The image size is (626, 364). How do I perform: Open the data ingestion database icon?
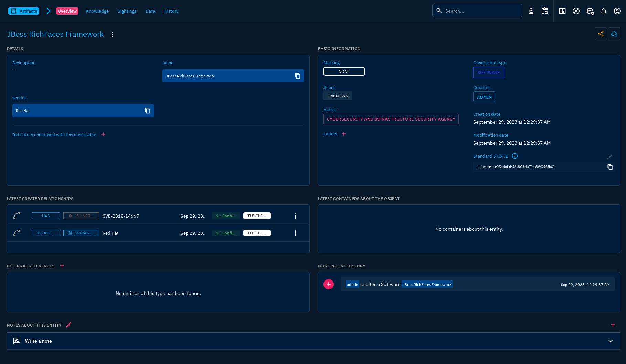point(590,11)
